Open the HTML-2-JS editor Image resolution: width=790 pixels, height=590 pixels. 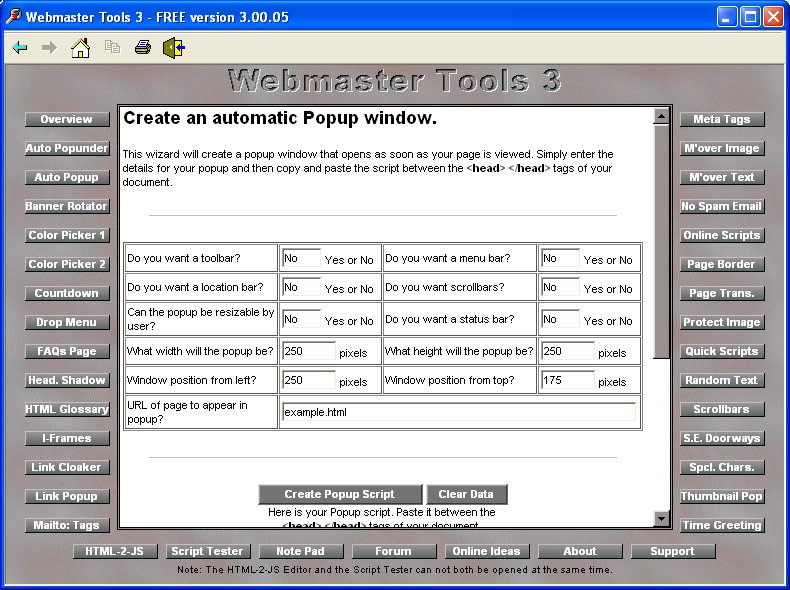point(115,551)
